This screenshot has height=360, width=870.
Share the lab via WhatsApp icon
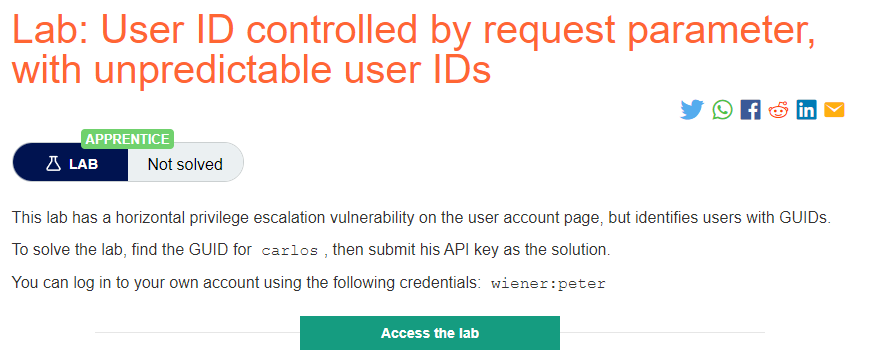722,109
